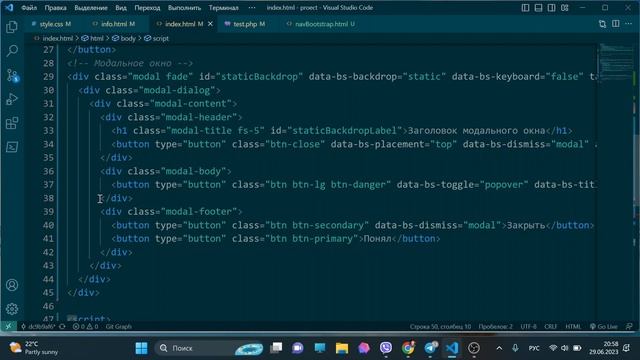Viewport: 640px width, 360px height.
Task: Switch keyboard language РУС
Action: [x=533, y=348]
